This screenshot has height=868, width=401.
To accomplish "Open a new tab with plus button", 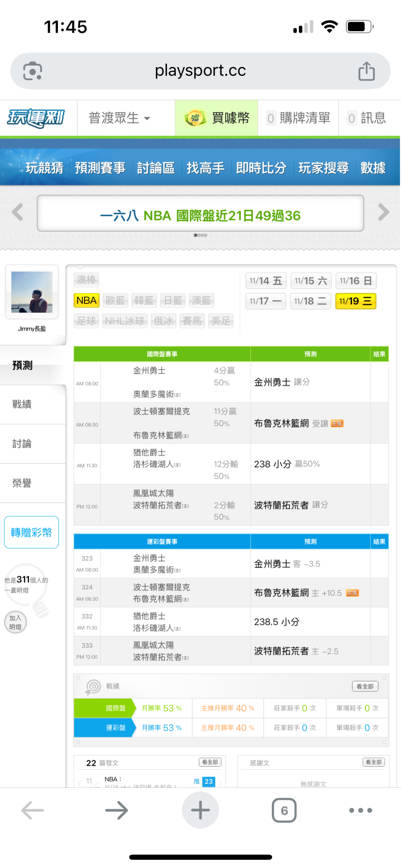I will [x=200, y=810].
